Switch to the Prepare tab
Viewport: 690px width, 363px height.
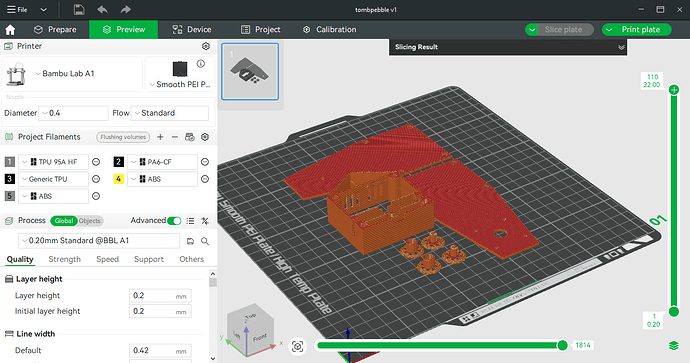coord(55,29)
